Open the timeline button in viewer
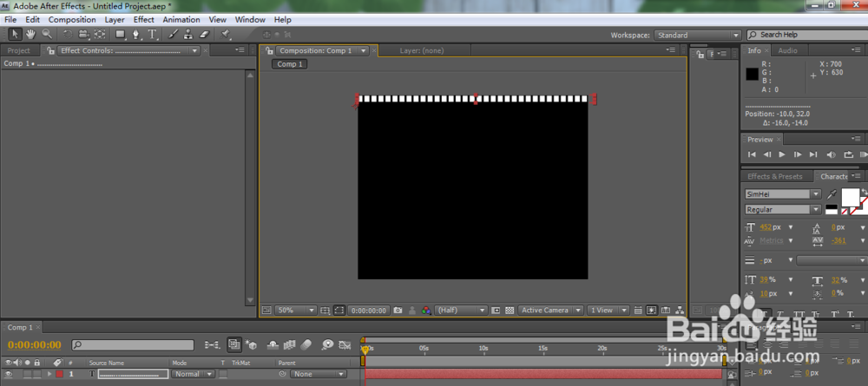This screenshot has height=386, width=868. click(666, 311)
